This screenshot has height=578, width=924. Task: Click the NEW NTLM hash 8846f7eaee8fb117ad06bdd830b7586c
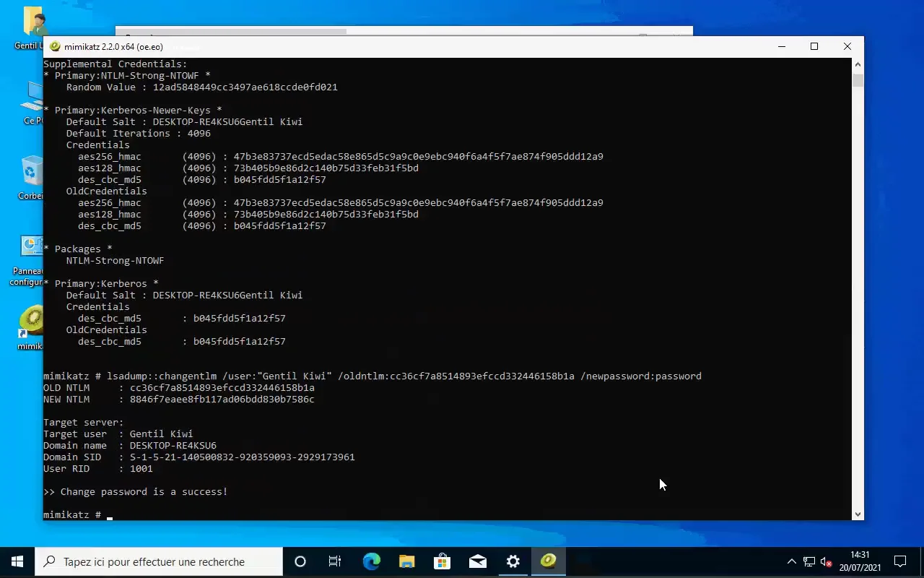click(x=222, y=400)
